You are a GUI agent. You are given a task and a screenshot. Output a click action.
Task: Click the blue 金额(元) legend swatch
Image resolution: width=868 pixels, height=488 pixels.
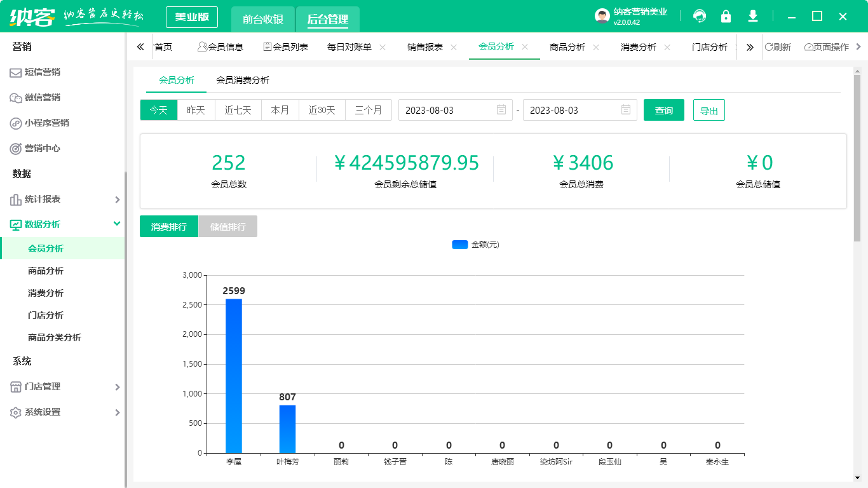(x=459, y=244)
